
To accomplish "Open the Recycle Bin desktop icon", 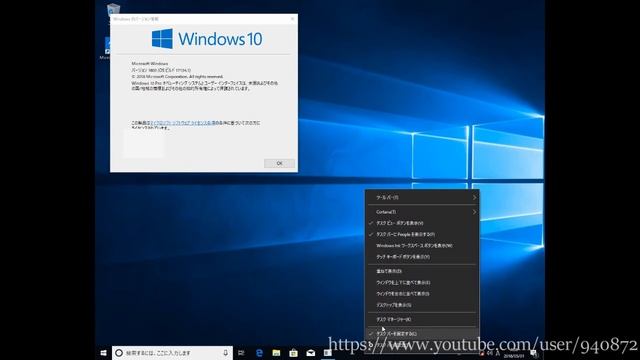I will [113, 10].
